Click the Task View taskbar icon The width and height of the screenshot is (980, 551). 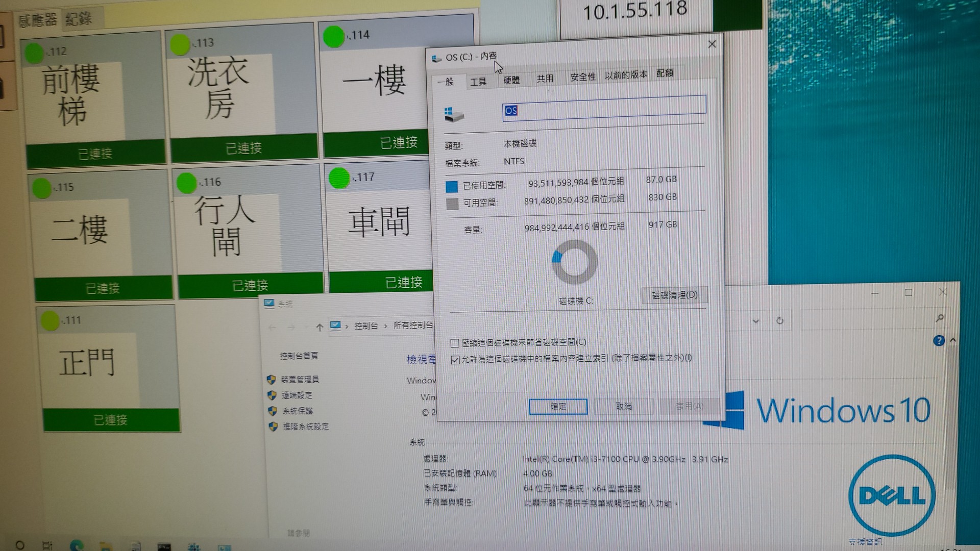(47, 545)
